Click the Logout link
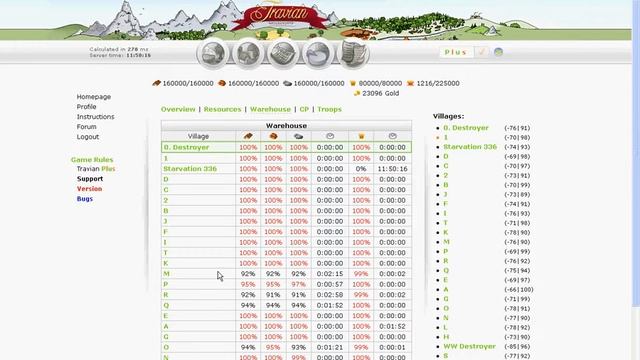The width and height of the screenshot is (640, 360). (x=88, y=137)
